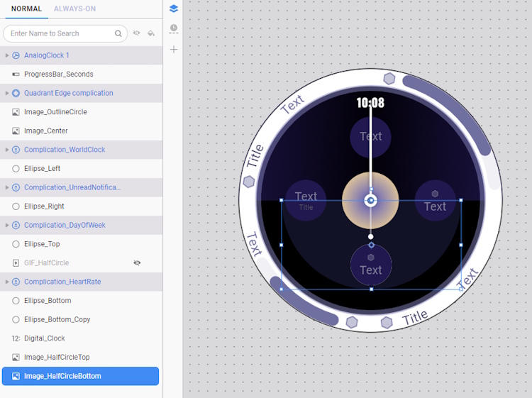The width and height of the screenshot is (532, 398).
Task: Select the Ellipse_Bottom_Copy layer
Action: tap(57, 319)
